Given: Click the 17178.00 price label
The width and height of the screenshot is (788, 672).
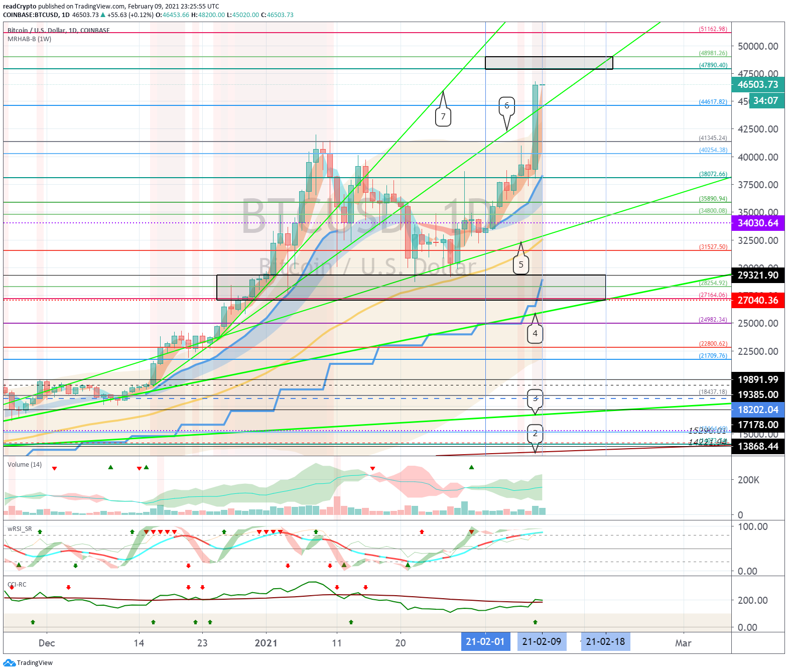Looking at the screenshot, I should coord(758,425).
